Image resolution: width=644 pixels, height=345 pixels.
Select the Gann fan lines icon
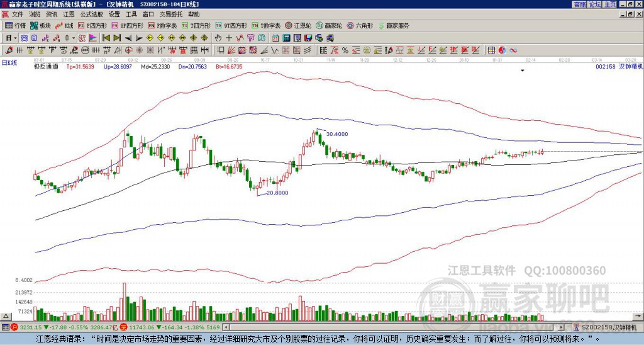point(231,50)
